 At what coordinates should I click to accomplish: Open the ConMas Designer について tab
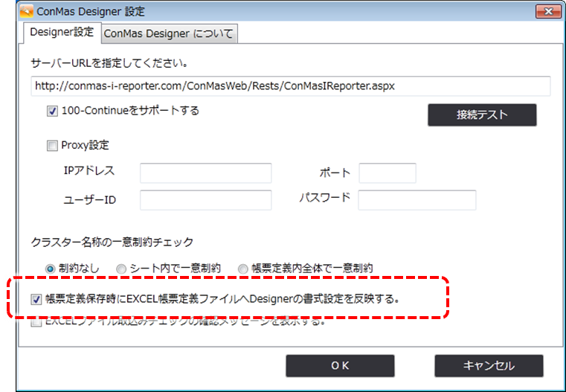[x=168, y=33]
